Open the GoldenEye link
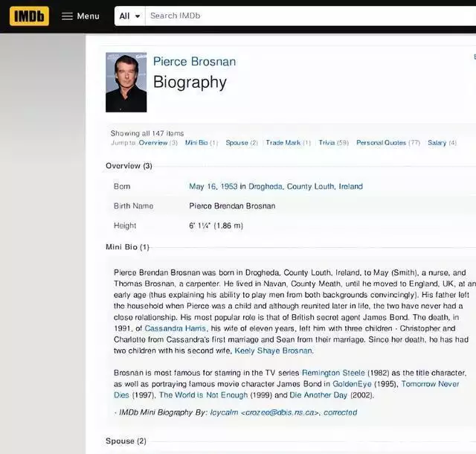 [x=352, y=384]
